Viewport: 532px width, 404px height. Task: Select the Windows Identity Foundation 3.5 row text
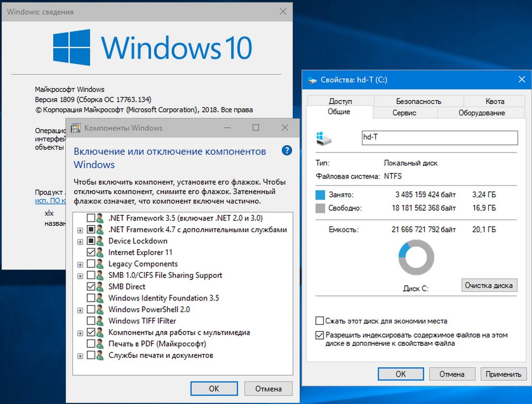164,298
